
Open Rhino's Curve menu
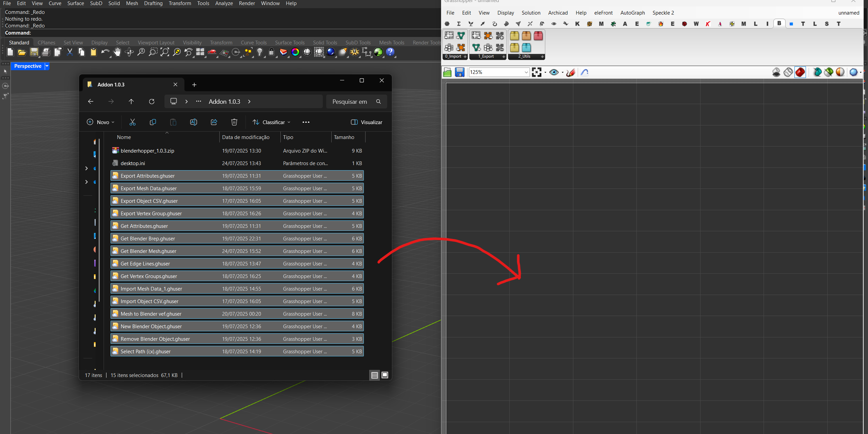(55, 3)
